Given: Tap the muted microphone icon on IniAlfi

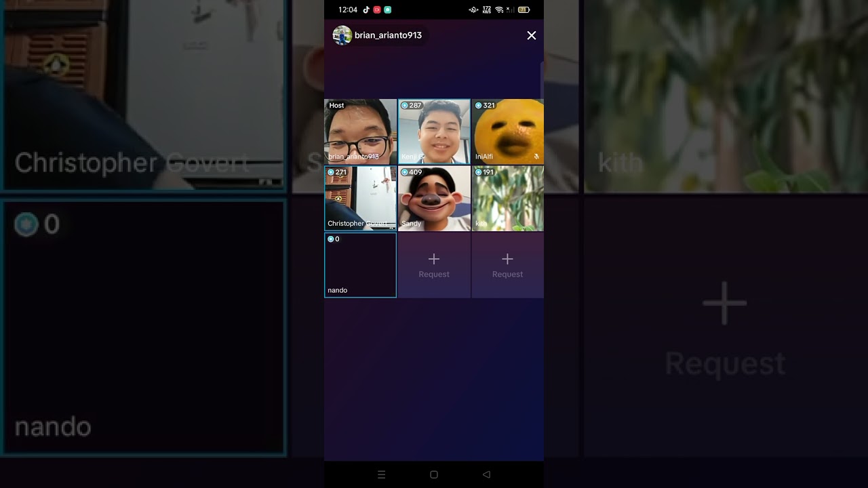Looking at the screenshot, I should tap(536, 157).
